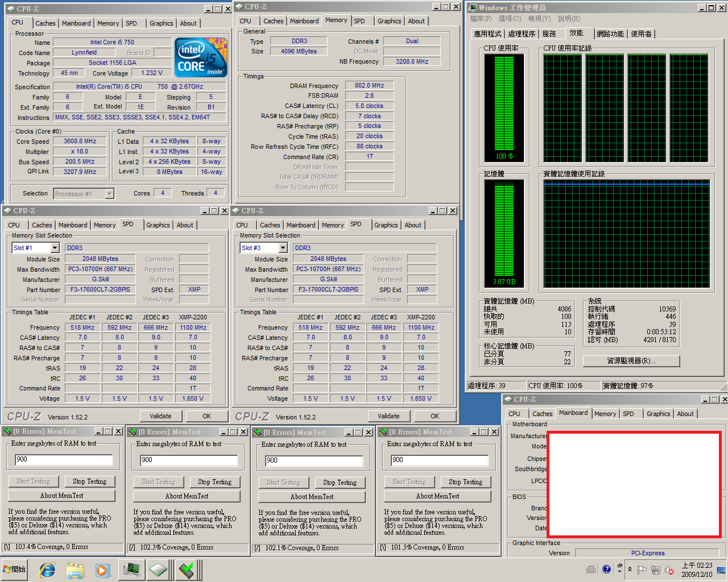Select NB Frequency value 3208.0 MHz
728x582 pixels.
(412, 61)
